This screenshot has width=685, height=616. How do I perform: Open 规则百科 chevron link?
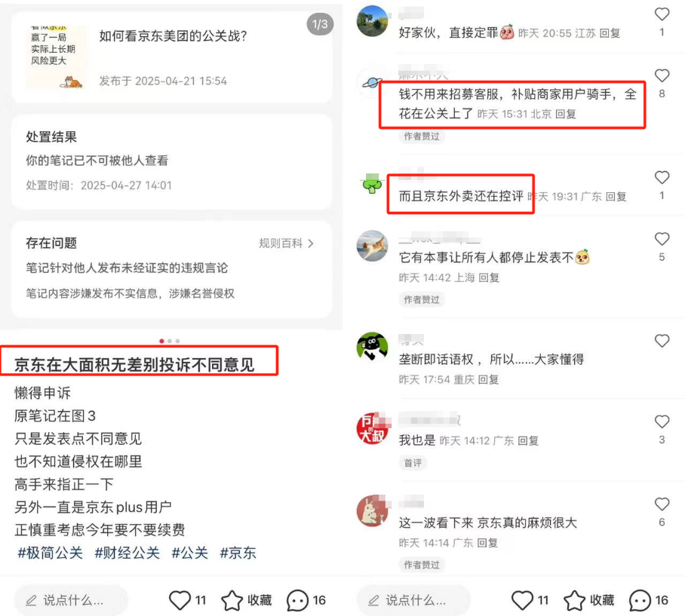[x=286, y=244]
